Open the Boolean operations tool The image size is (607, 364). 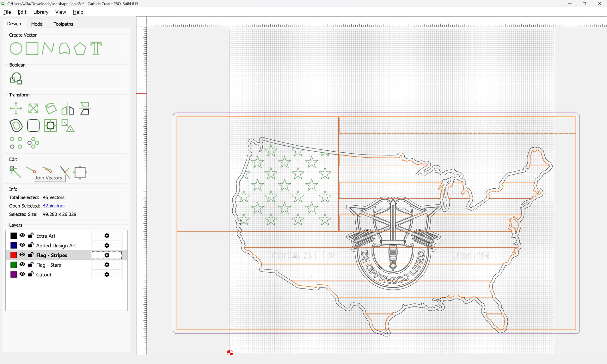16,78
